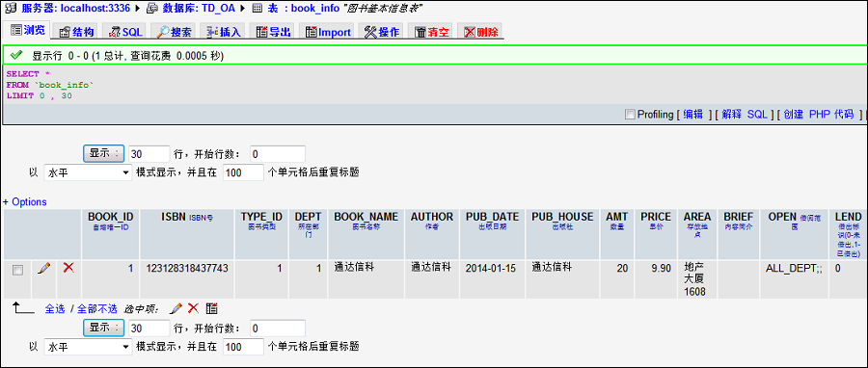868x368 pixels.
Task: Sort by BOOK_NAME column header
Action: tap(366, 217)
